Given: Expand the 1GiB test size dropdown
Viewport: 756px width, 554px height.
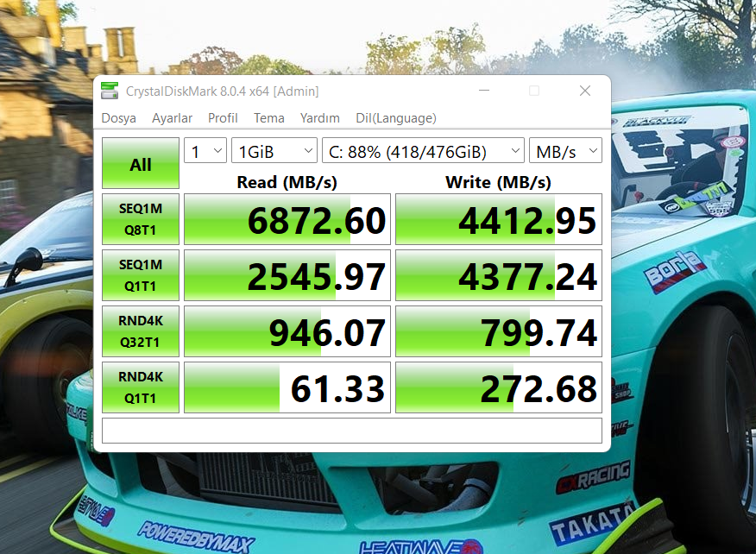Looking at the screenshot, I should click(274, 151).
